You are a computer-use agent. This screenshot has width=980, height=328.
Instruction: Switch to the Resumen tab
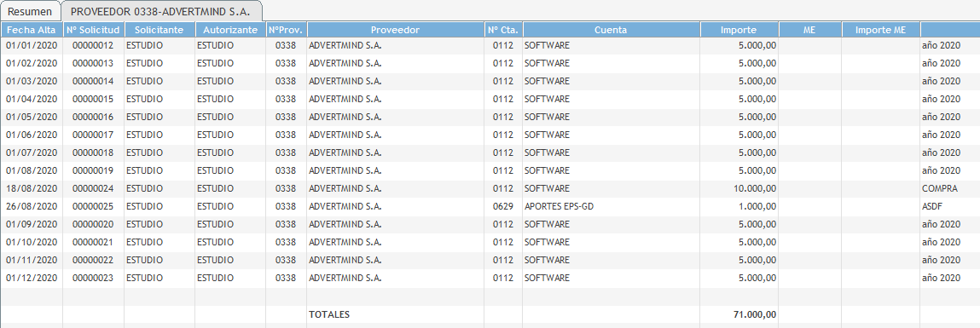point(30,11)
